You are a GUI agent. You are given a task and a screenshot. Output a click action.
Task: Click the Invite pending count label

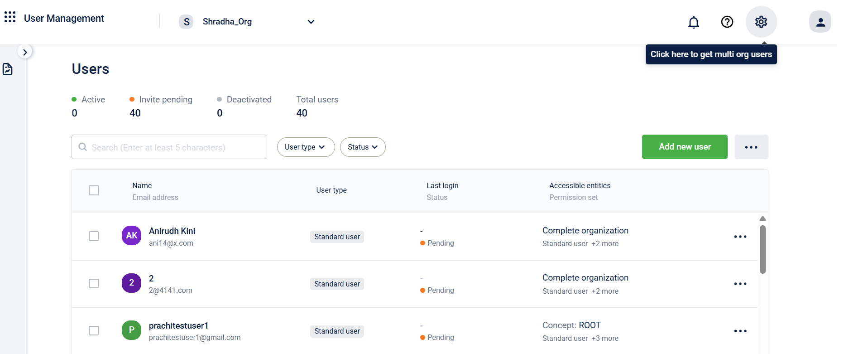166,99
